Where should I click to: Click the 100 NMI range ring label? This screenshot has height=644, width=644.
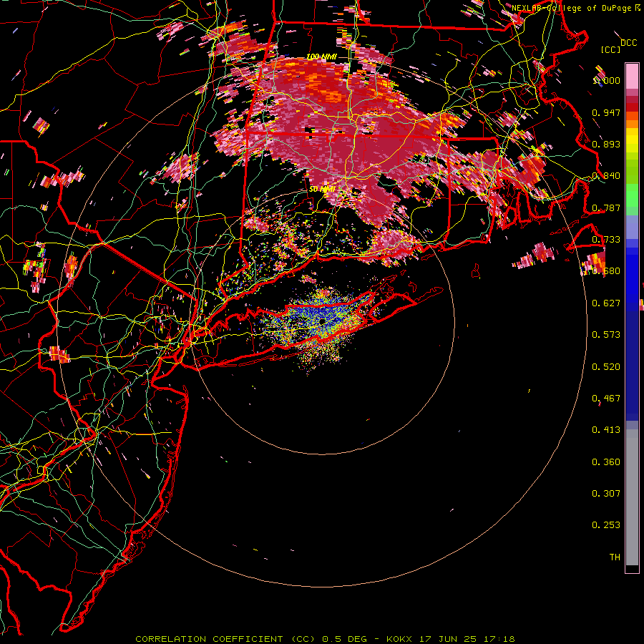321,57
